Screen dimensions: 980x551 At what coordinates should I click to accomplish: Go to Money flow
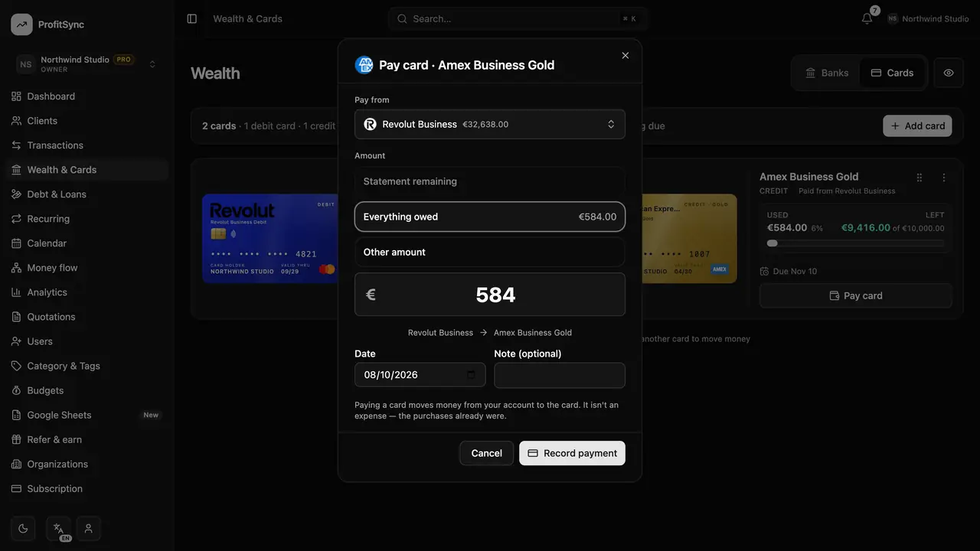coord(87,268)
